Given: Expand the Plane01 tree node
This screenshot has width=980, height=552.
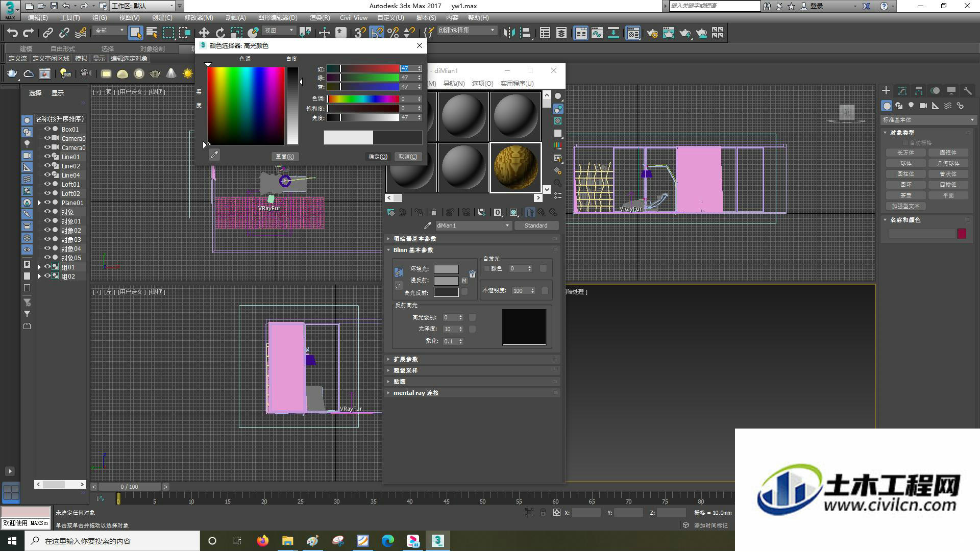Looking at the screenshot, I should (x=39, y=203).
